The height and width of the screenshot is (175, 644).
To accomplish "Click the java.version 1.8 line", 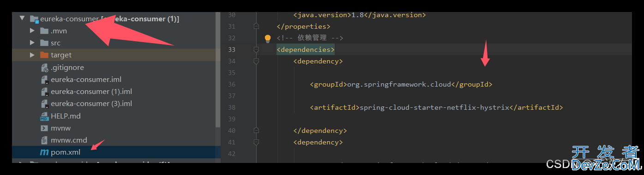I will [x=359, y=15].
